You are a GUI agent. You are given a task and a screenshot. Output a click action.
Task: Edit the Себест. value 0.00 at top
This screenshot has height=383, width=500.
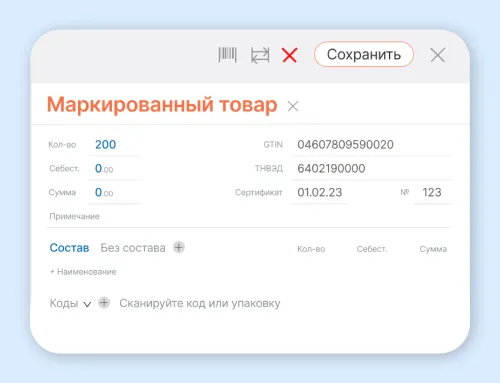click(x=115, y=169)
